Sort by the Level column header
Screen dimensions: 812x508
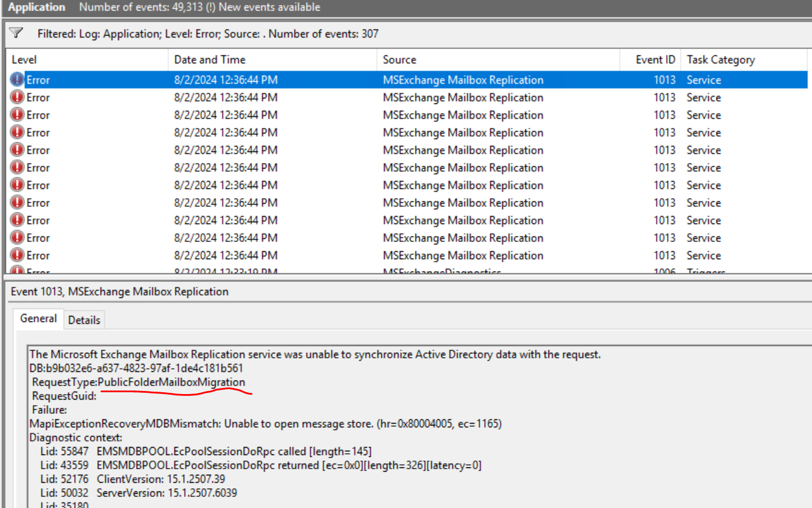(x=25, y=60)
